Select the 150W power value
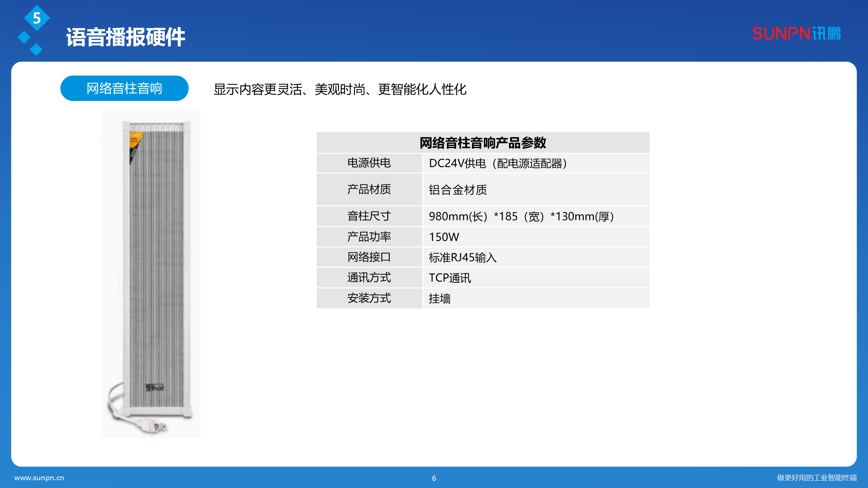868x488 pixels. click(443, 237)
